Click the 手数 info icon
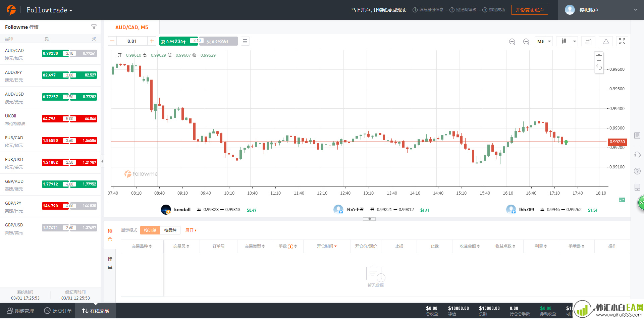Screen dimensions: 644x319 (x=290, y=247)
